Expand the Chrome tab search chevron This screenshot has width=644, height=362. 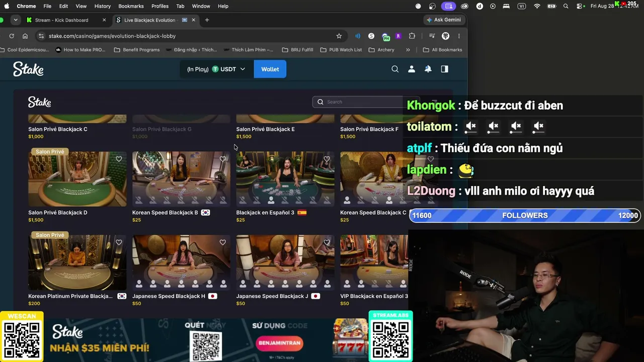(x=16, y=20)
